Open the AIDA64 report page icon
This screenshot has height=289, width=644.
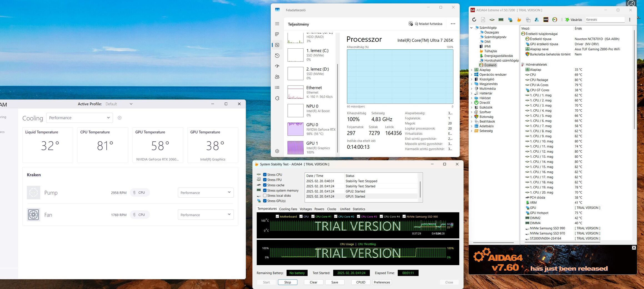483,20
